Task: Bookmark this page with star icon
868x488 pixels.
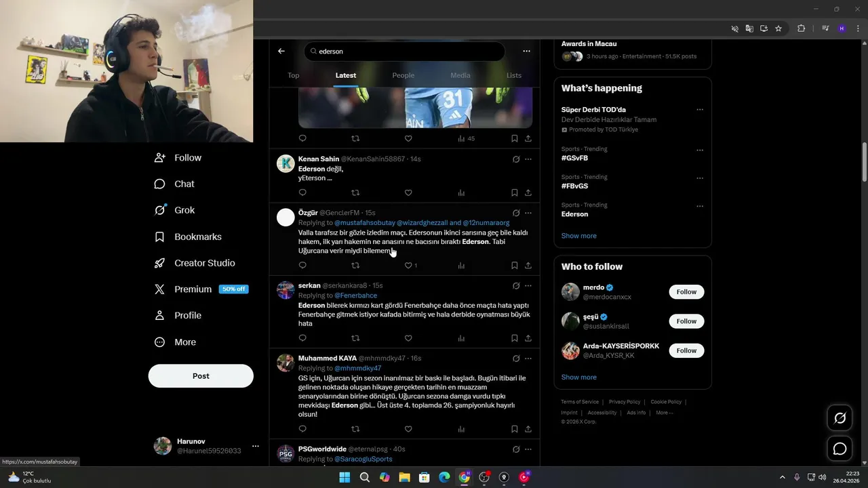Action: click(x=778, y=28)
